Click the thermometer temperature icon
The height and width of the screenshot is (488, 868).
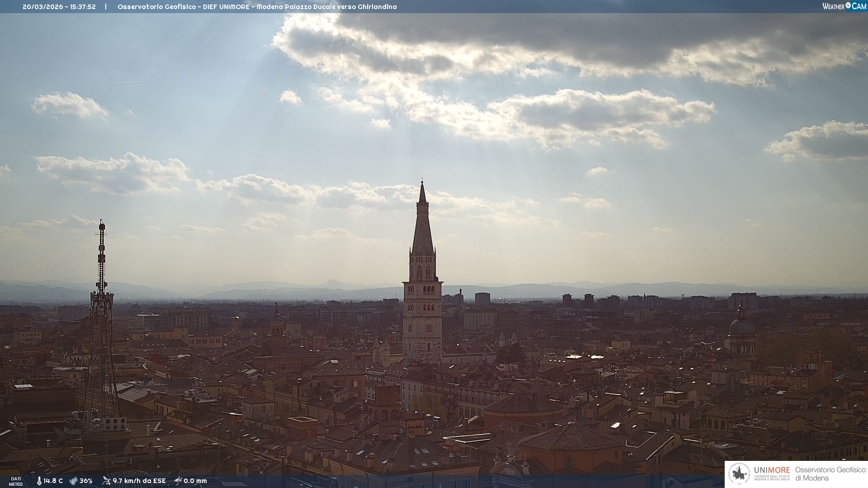[39, 481]
